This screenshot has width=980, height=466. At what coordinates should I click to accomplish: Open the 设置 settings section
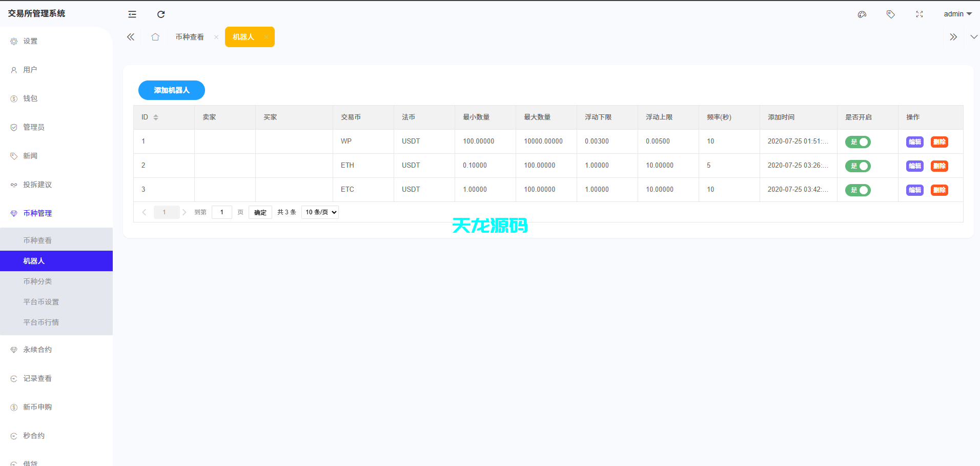(30, 41)
